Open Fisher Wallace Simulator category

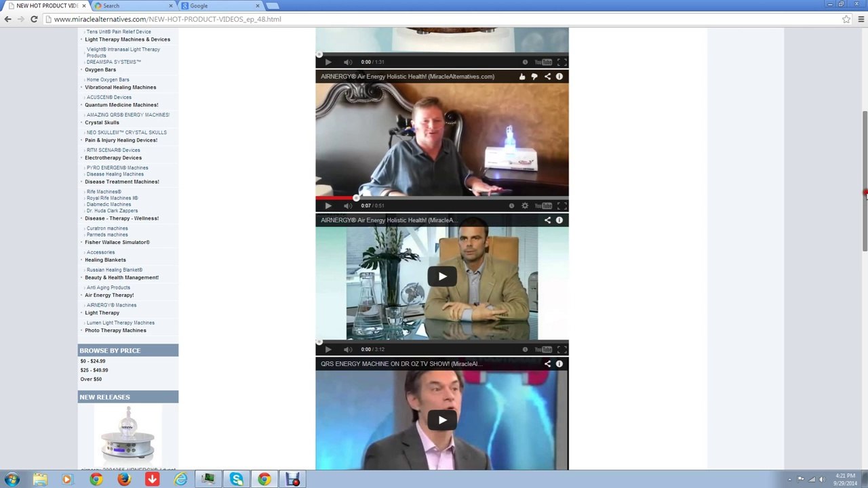click(117, 242)
